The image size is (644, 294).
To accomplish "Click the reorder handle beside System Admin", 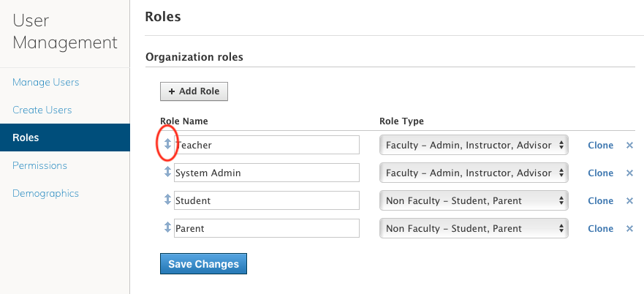I will pos(167,173).
